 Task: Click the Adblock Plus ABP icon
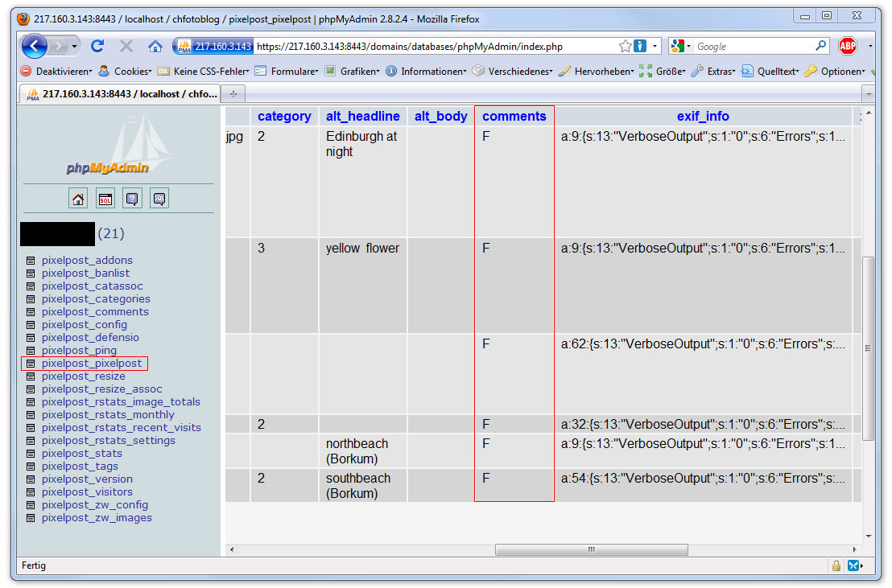click(x=848, y=46)
